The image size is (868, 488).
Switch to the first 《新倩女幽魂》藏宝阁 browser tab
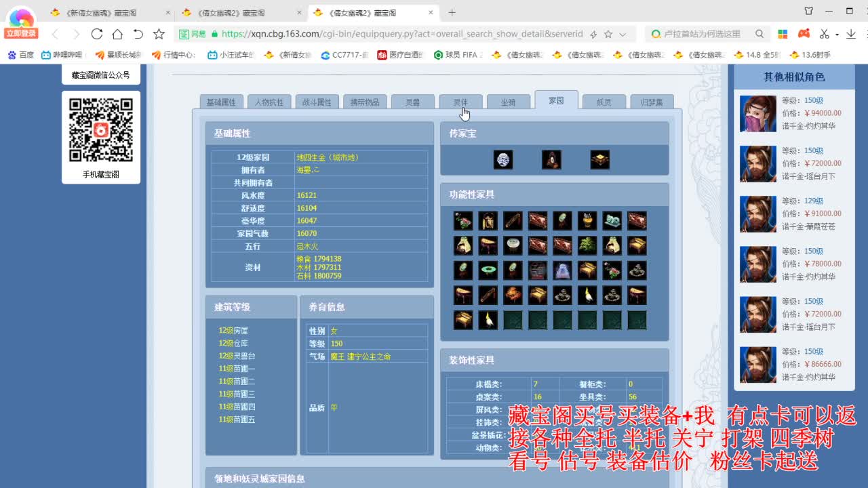click(102, 12)
